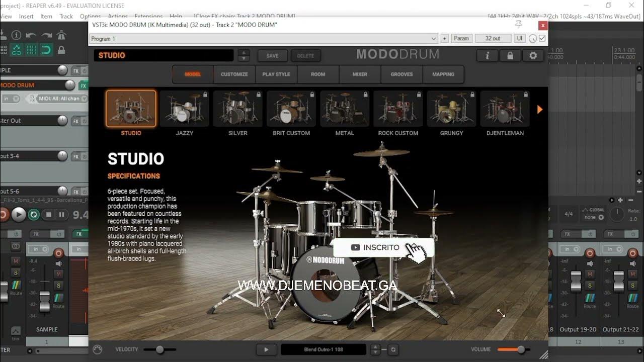This screenshot has height=362, width=644.
Task: Arm record on SAMPLE mixer channel
Action: [58, 253]
